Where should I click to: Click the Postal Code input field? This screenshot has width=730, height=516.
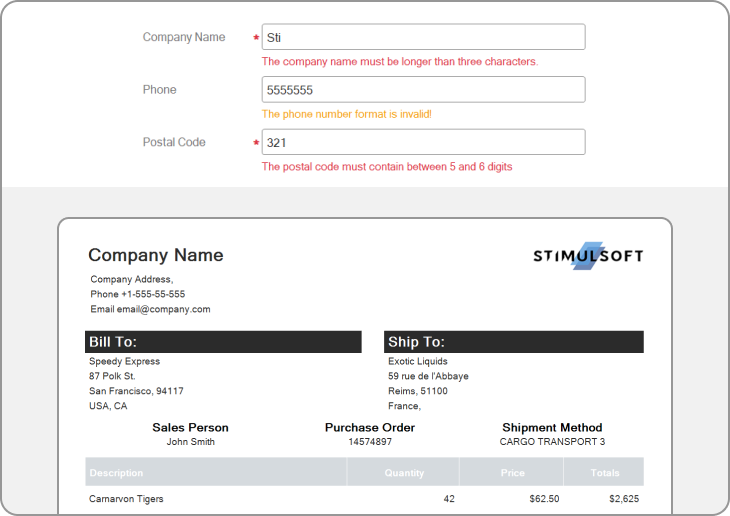tap(422, 142)
